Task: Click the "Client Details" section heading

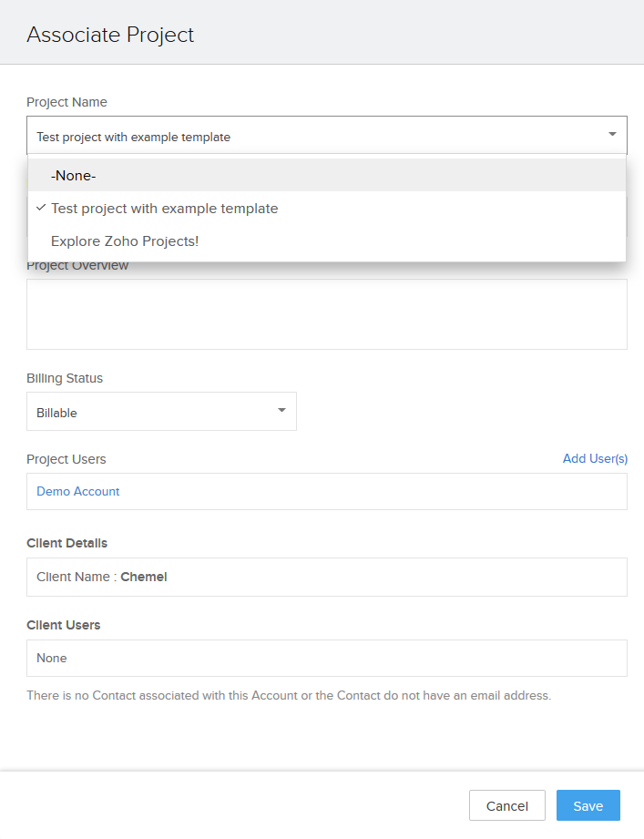Action: pos(67,543)
